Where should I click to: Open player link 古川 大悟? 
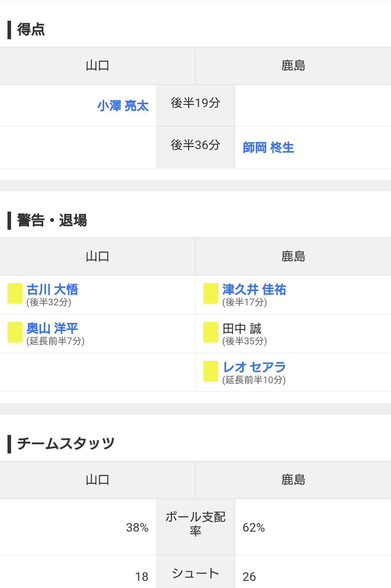pos(52,289)
